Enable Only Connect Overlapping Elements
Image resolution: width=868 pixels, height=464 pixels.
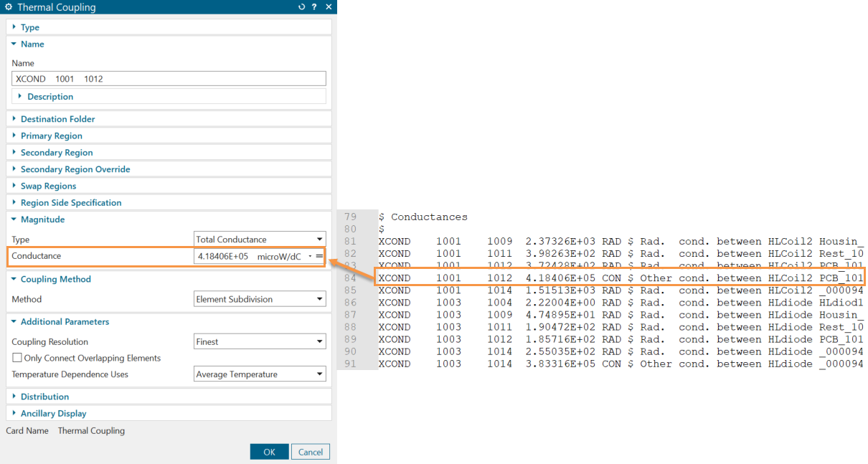[x=17, y=358]
